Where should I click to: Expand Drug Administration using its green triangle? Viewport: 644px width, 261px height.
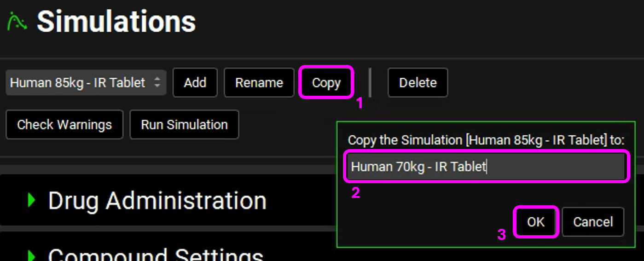(x=31, y=200)
